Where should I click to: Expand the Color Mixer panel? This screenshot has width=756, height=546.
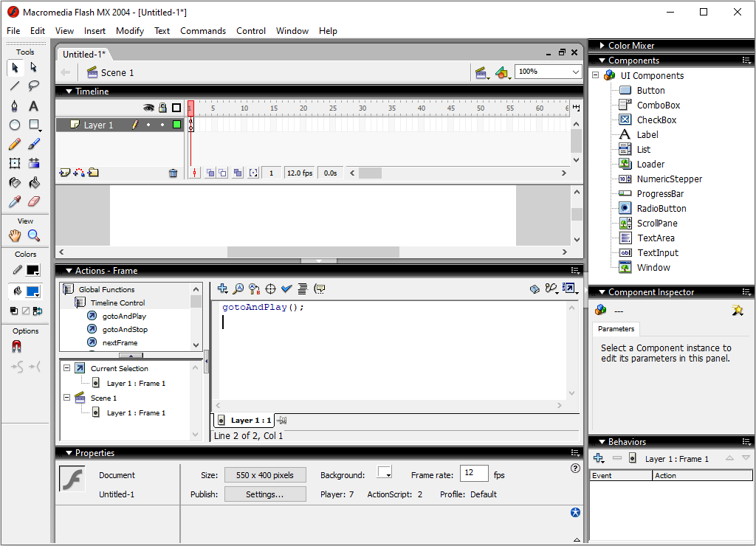(x=602, y=45)
